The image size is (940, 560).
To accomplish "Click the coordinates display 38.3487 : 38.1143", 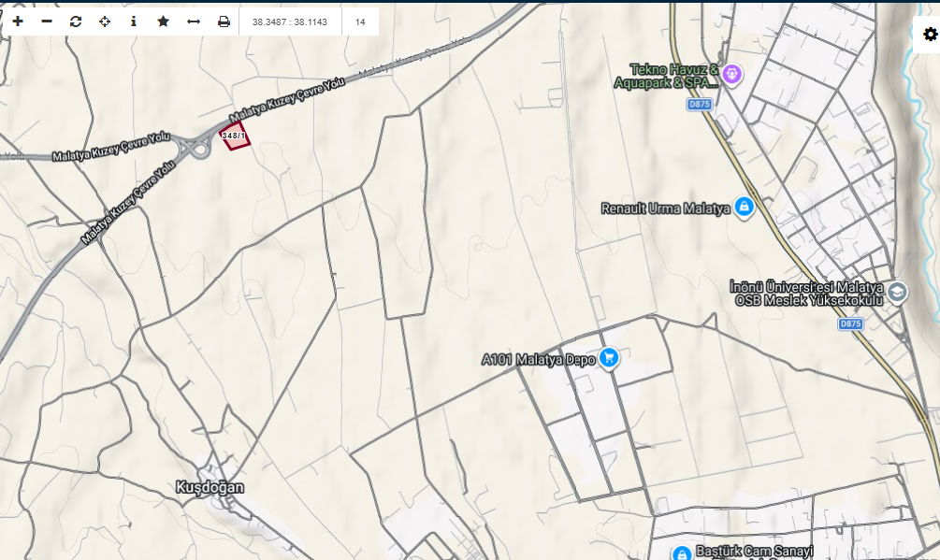I will (x=290, y=22).
